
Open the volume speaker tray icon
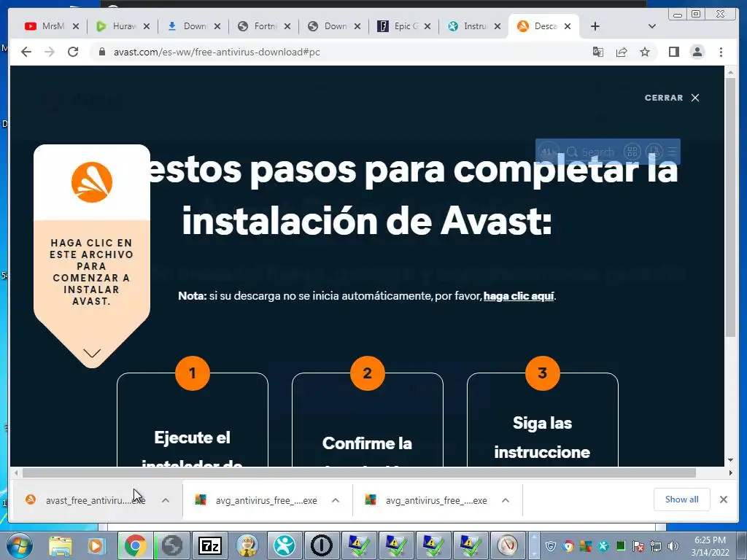click(x=673, y=546)
